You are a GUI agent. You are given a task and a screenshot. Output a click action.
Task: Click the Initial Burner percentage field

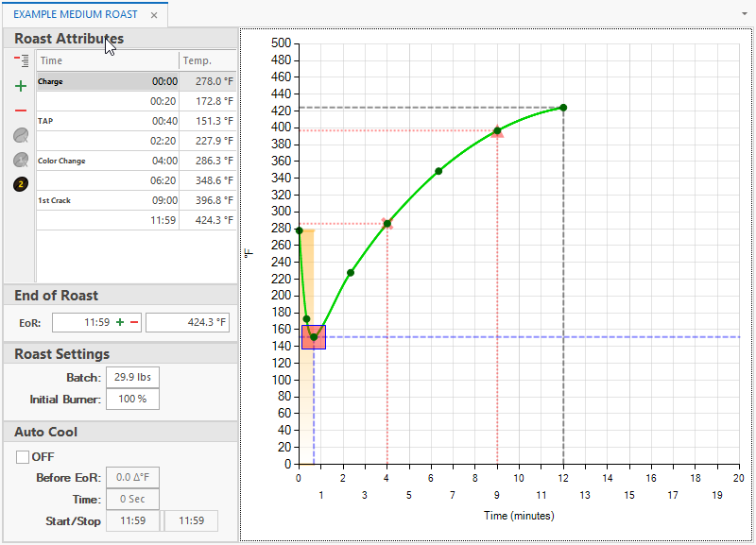132,399
